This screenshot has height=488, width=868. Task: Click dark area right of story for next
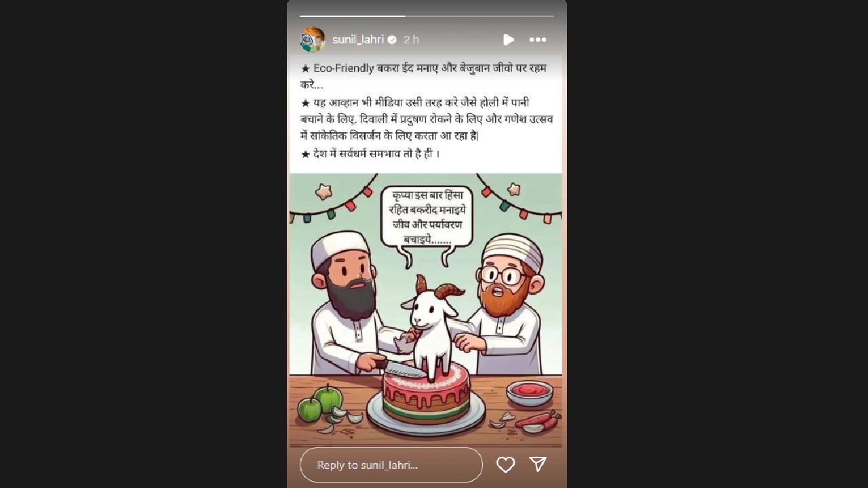[x=717, y=244]
